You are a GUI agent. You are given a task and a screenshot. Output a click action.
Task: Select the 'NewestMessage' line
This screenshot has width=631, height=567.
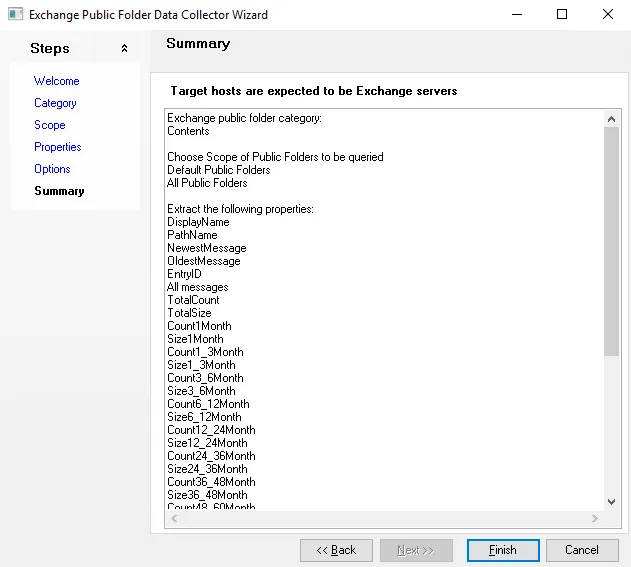point(206,248)
